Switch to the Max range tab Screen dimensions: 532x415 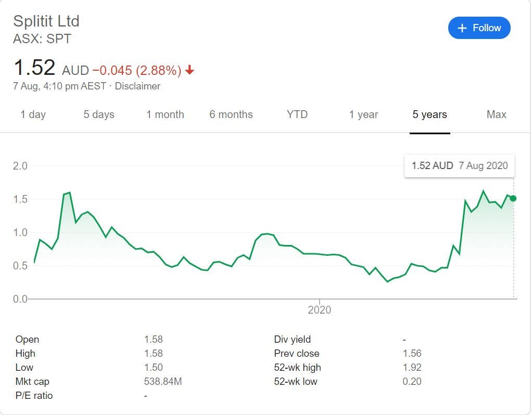coord(496,114)
